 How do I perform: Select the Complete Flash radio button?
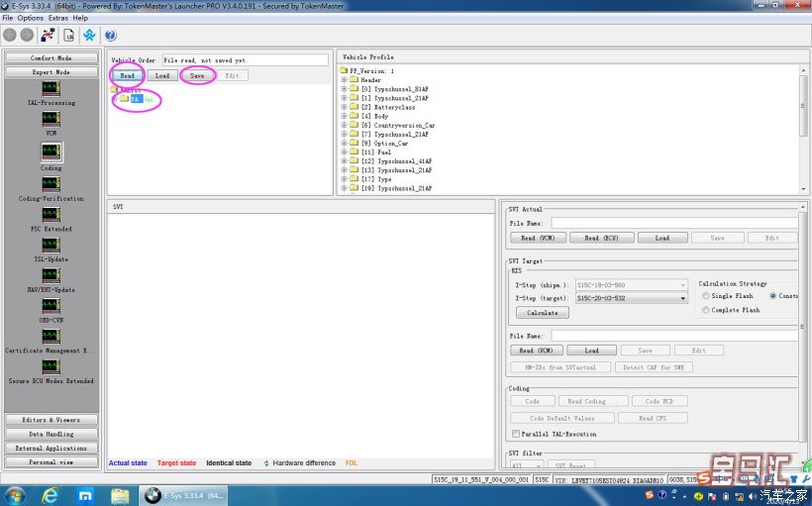[x=706, y=310]
